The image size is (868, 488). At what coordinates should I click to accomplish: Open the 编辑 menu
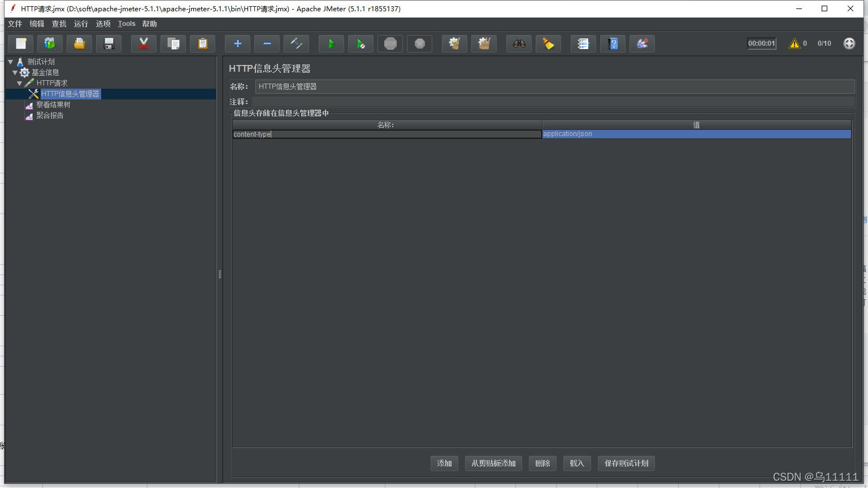(x=37, y=24)
